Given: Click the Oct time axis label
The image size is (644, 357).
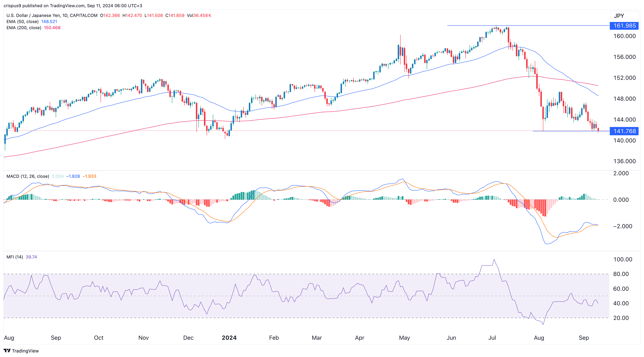Looking at the screenshot, I should pyautogui.click(x=99, y=338).
